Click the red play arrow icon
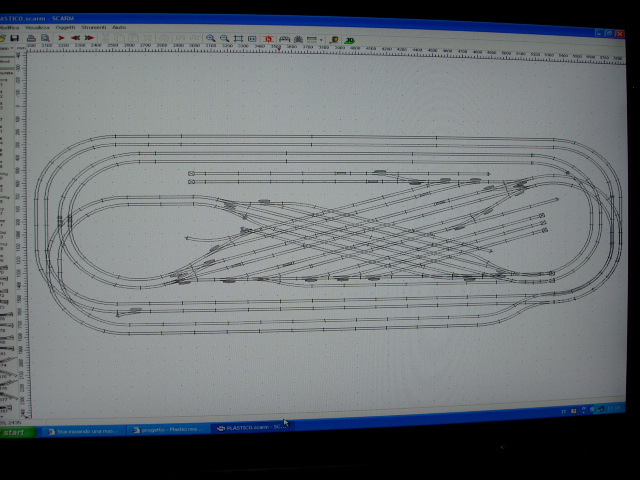 coord(61,38)
